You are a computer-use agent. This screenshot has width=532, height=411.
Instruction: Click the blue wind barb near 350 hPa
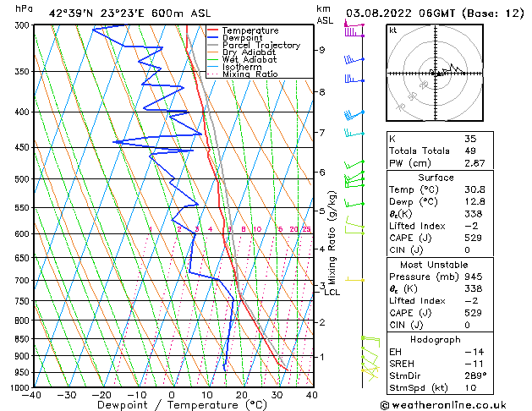354,79
